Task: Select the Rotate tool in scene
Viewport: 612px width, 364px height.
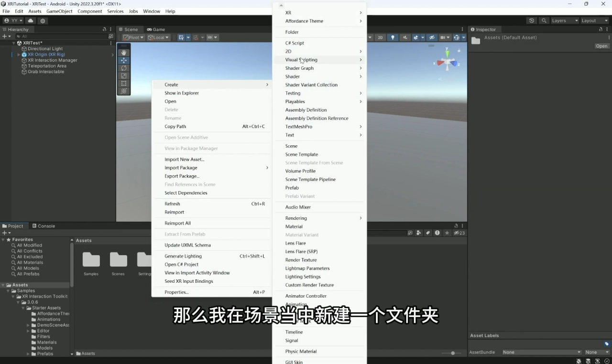Action: (x=124, y=68)
